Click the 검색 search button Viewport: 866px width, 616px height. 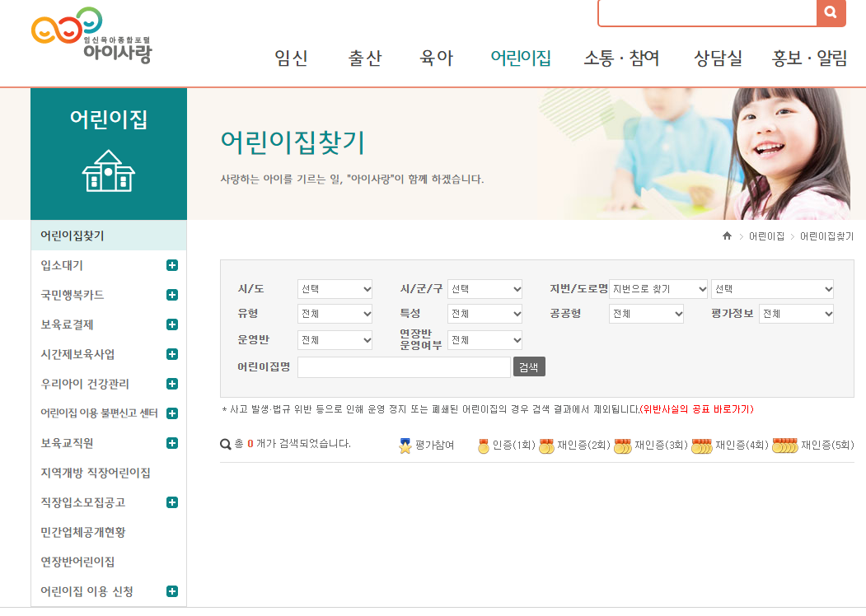(528, 366)
